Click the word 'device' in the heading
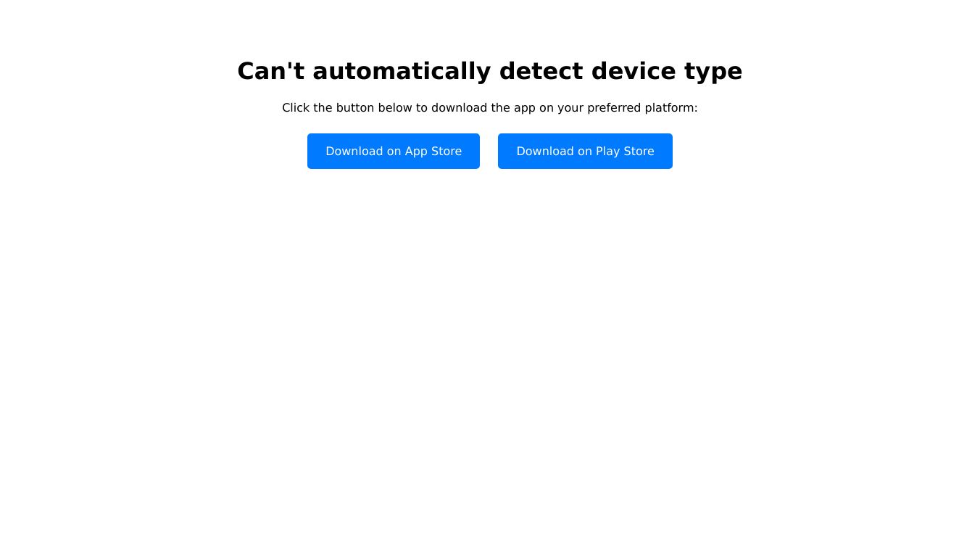Viewport: 980px width, 551px height. tap(634, 71)
